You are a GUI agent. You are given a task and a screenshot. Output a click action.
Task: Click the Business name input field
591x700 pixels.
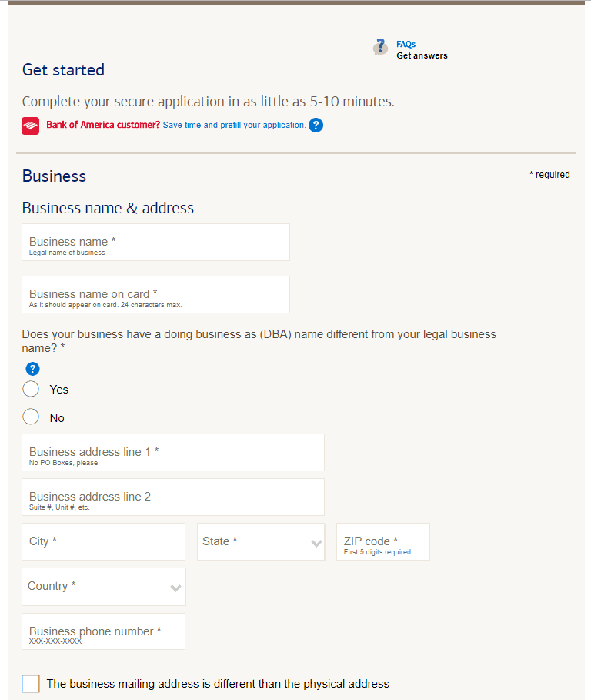coord(155,243)
